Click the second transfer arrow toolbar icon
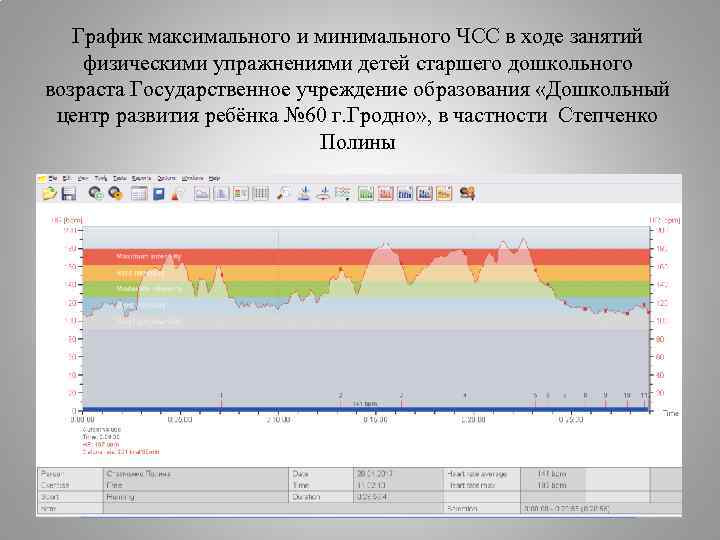 (323, 193)
